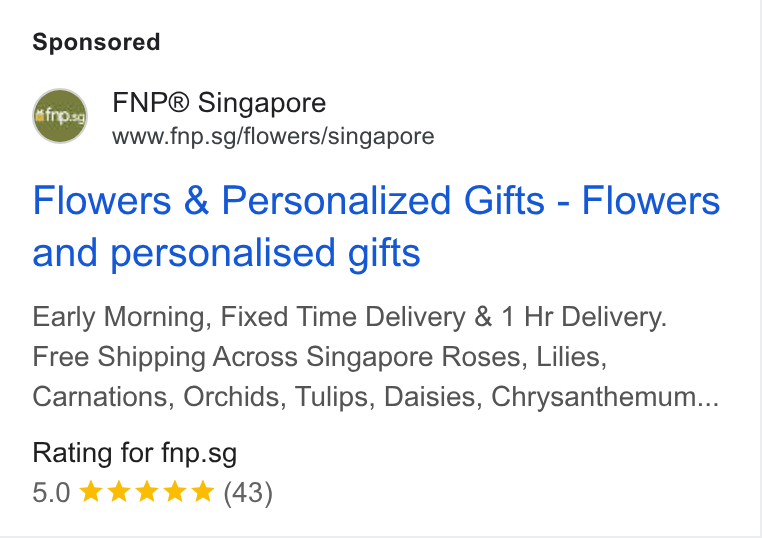
Task: Click the '1 Hr Delivery.' text
Action: coord(584,317)
